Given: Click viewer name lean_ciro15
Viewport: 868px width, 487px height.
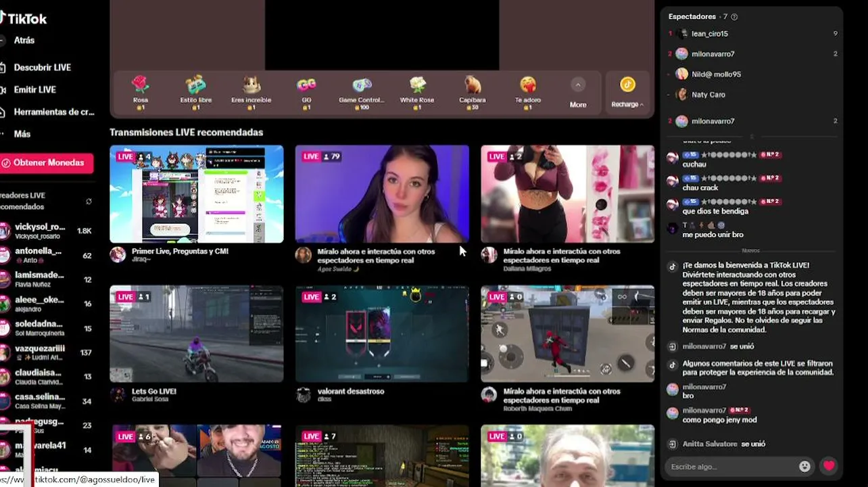Looking at the screenshot, I should 710,34.
